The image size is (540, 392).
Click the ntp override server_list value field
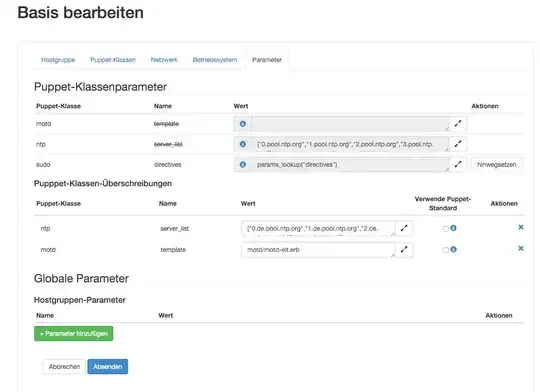click(x=319, y=228)
